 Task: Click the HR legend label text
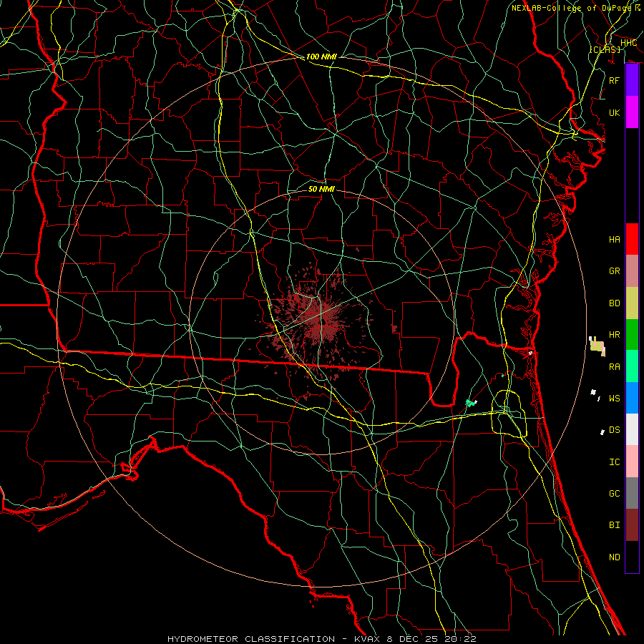[x=615, y=335]
